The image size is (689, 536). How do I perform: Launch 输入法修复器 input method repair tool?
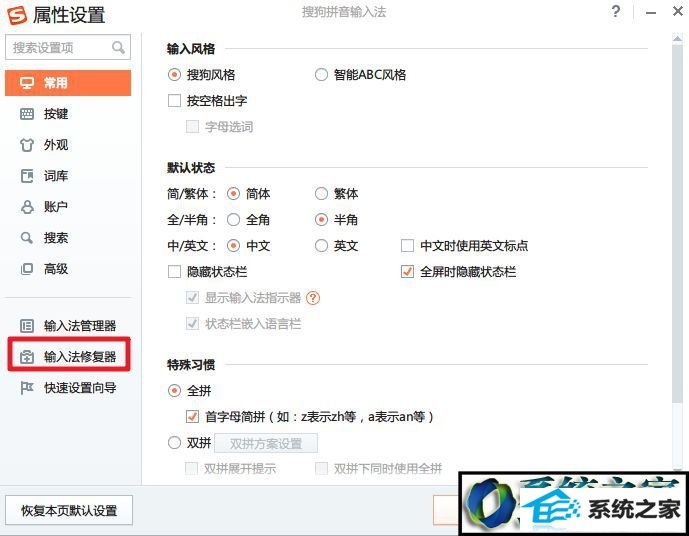[69, 356]
